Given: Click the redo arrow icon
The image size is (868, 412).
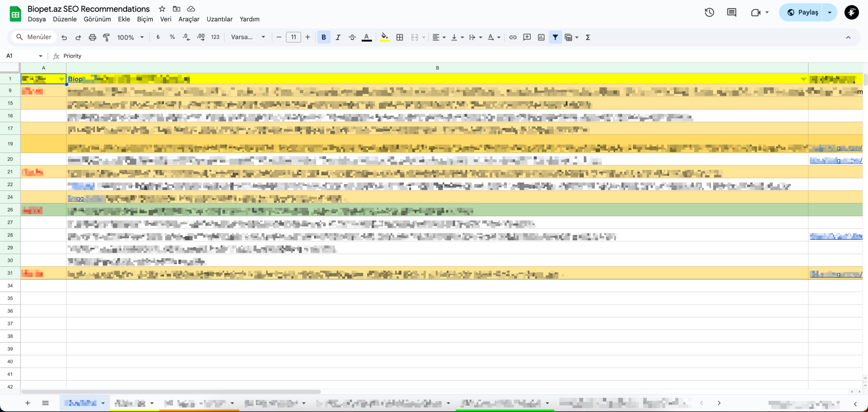Looking at the screenshot, I should coord(78,37).
